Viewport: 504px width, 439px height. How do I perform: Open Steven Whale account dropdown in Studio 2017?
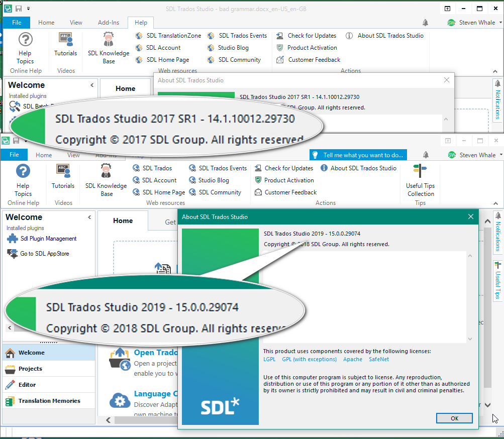(474, 23)
